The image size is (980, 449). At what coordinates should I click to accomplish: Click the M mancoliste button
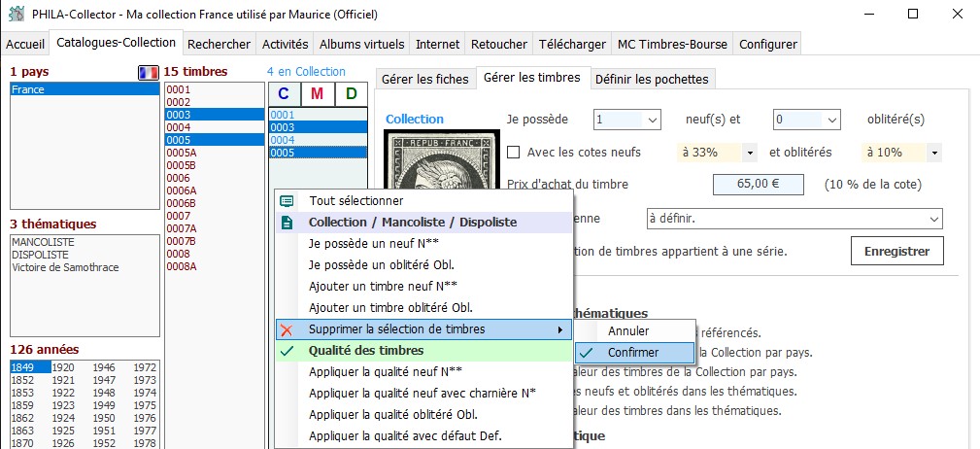318,94
